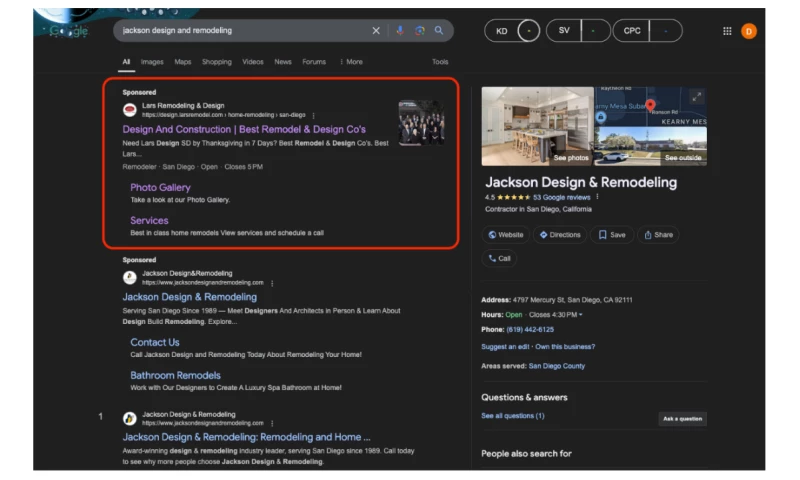Viewport: 800px width, 480px height.
Task: Click the Call button
Action: pos(499,259)
